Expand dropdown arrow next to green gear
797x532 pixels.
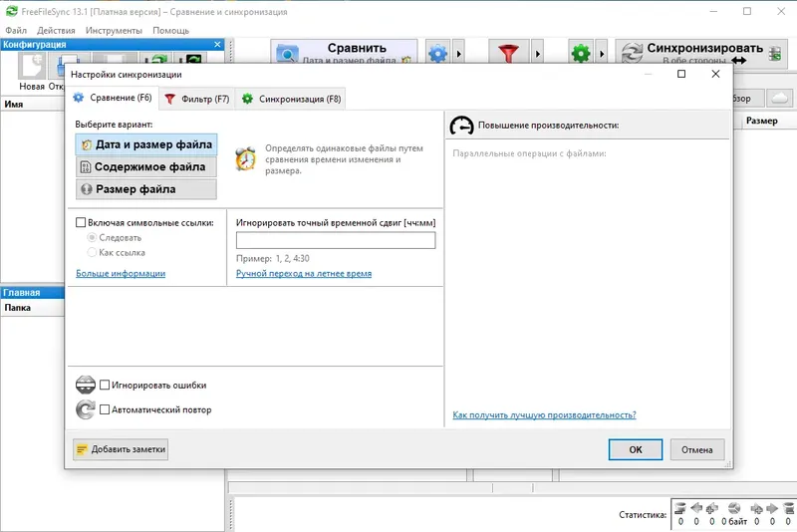click(x=602, y=54)
